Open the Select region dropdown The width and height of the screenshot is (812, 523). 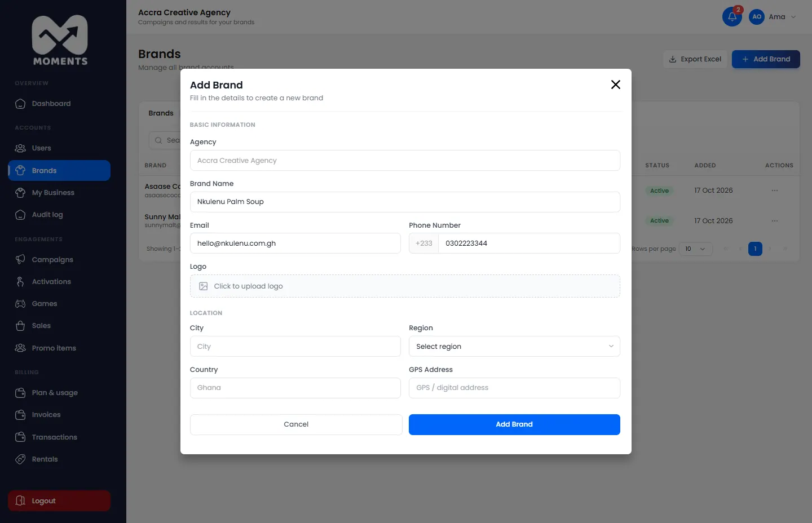pos(514,347)
